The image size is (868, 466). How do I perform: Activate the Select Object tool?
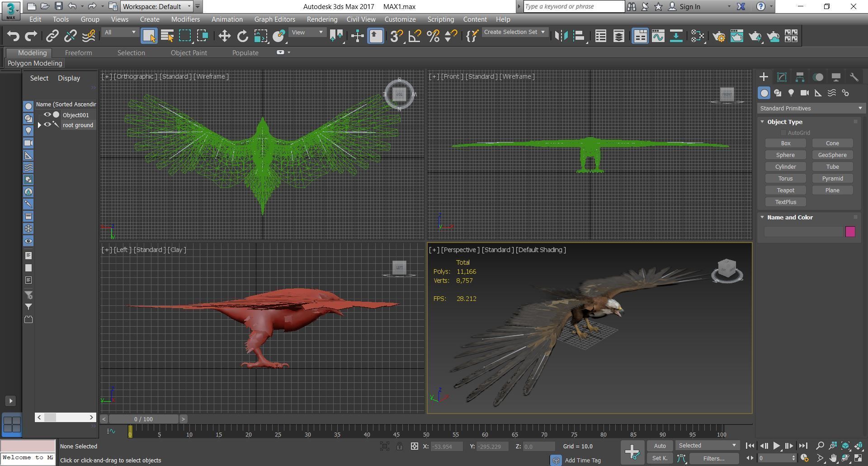[x=149, y=36]
